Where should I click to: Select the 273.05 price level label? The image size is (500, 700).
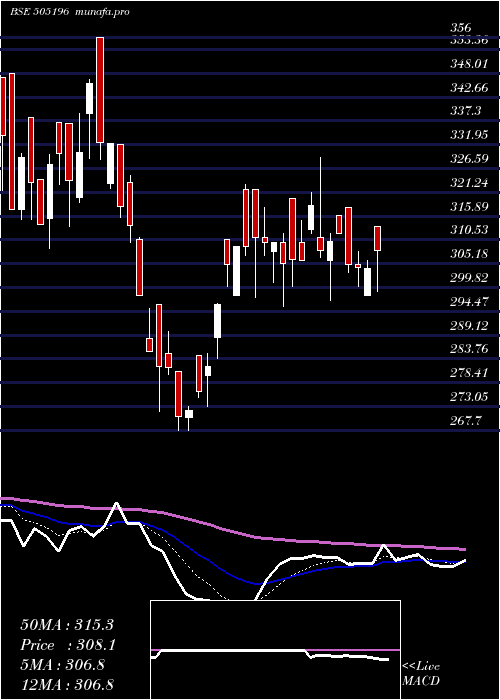[x=469, y=396]
